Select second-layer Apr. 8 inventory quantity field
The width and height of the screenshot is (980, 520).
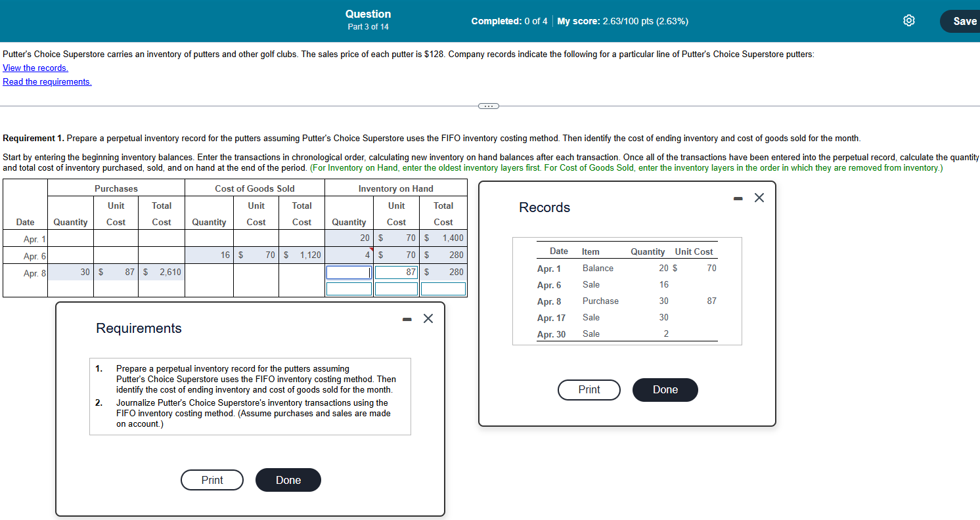click(x=349, y=289)
